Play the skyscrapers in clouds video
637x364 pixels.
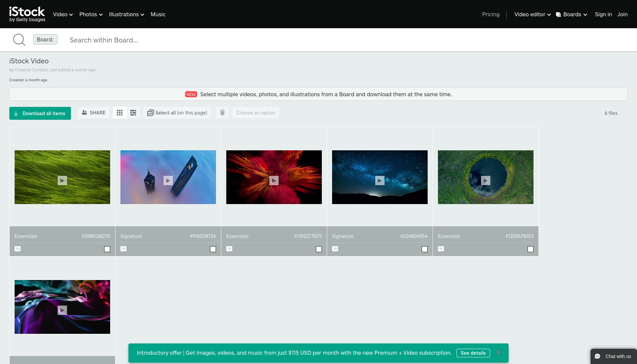[x=168, y=181]
